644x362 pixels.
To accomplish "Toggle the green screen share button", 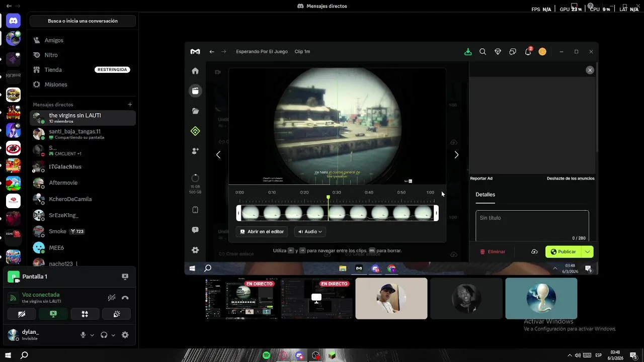I will [53, 314].
